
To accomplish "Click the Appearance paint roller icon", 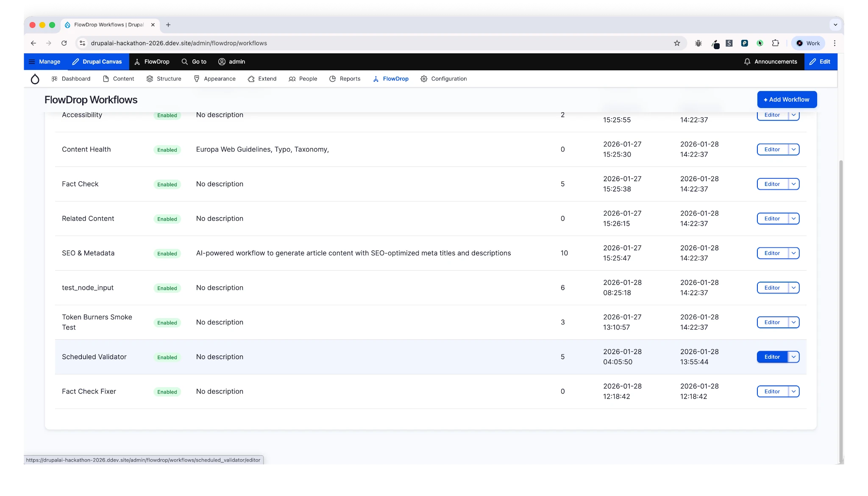I will click(197, 79).
